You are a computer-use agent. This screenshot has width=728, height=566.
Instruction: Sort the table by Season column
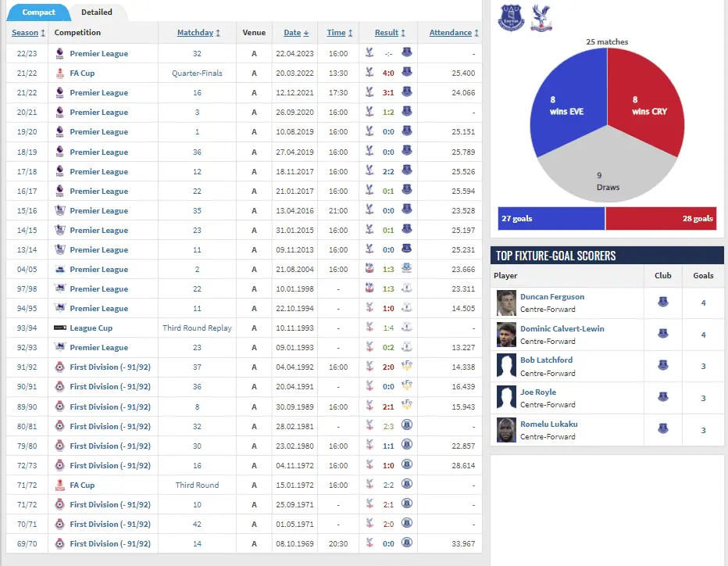(x=28, y=33)
